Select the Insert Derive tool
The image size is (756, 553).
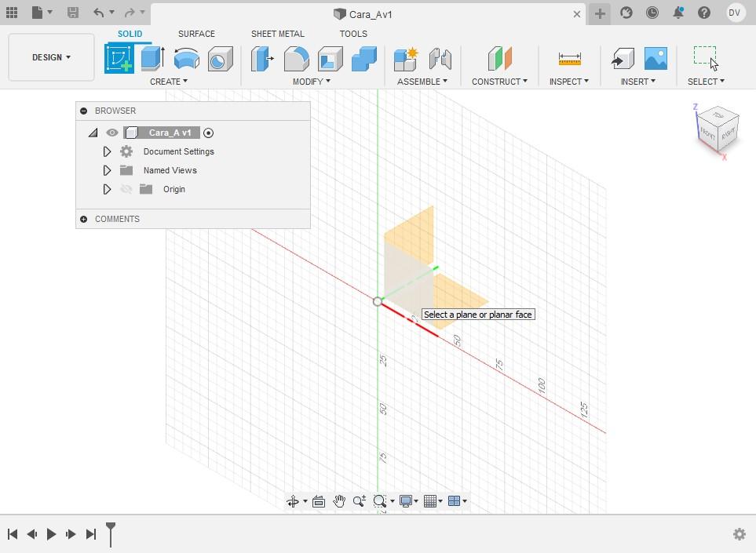[623, 58]
